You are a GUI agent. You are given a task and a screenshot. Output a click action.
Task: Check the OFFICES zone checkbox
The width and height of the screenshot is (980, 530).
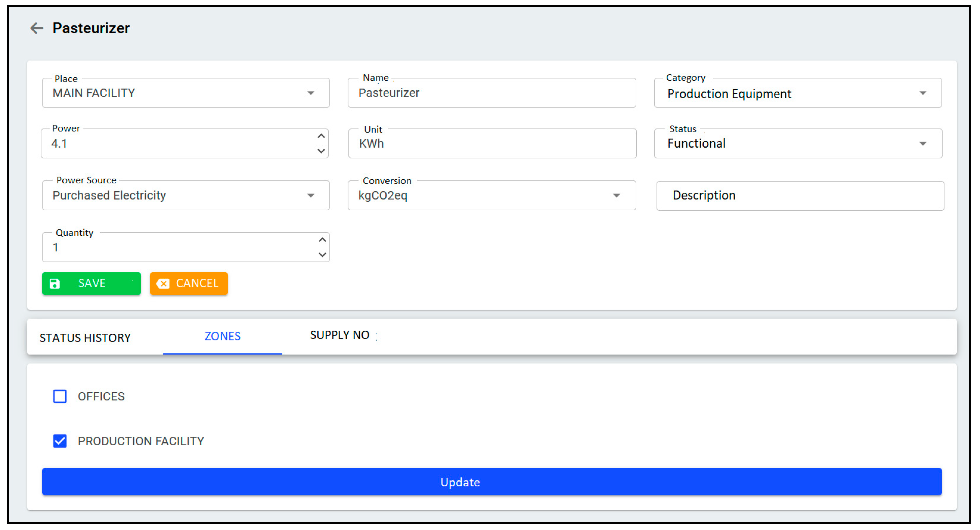pyautogui.click(x=60, y=396)
